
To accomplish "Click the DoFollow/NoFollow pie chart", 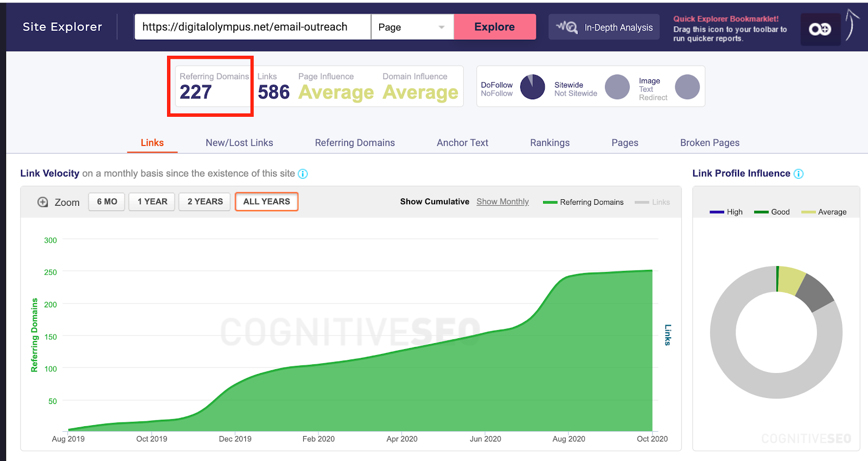I will [533, 87].
